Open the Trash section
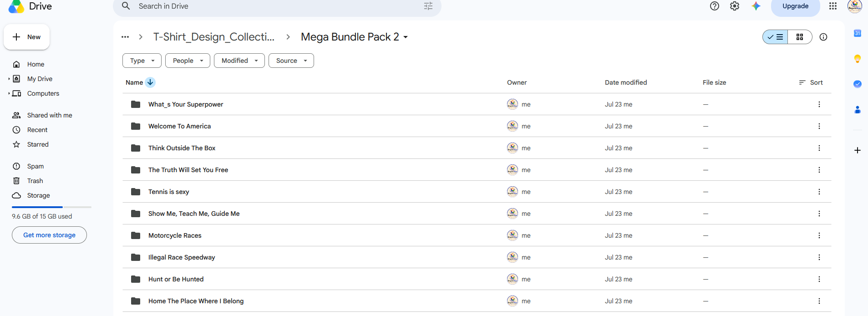The width and height of the screenshot is (868, 316). coord(35,181)
